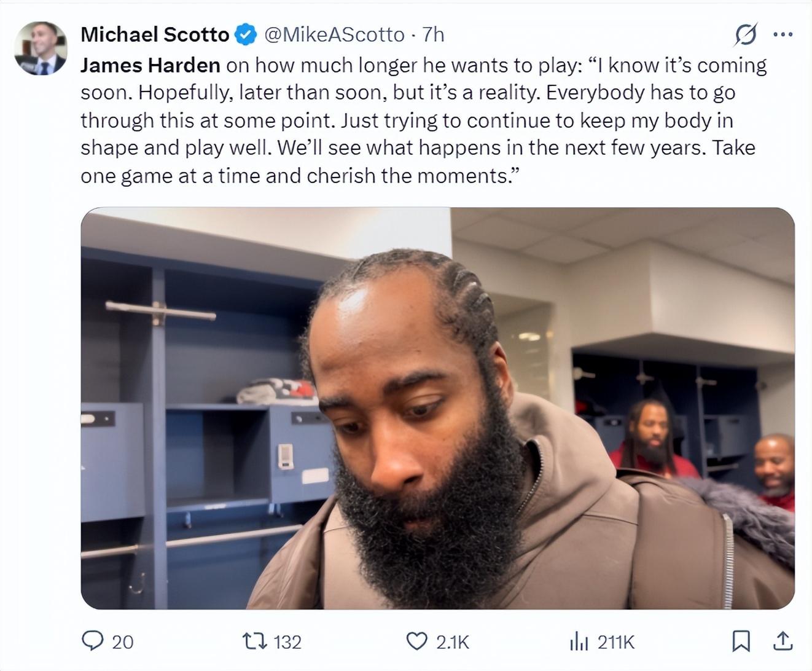Open the three-dot more options menu

coord(783,34)
